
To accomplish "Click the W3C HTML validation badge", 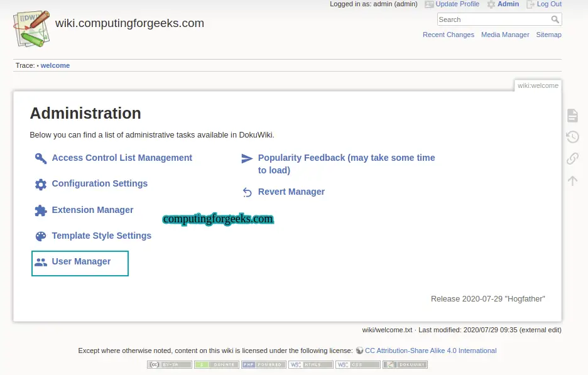I will (311, 364).
